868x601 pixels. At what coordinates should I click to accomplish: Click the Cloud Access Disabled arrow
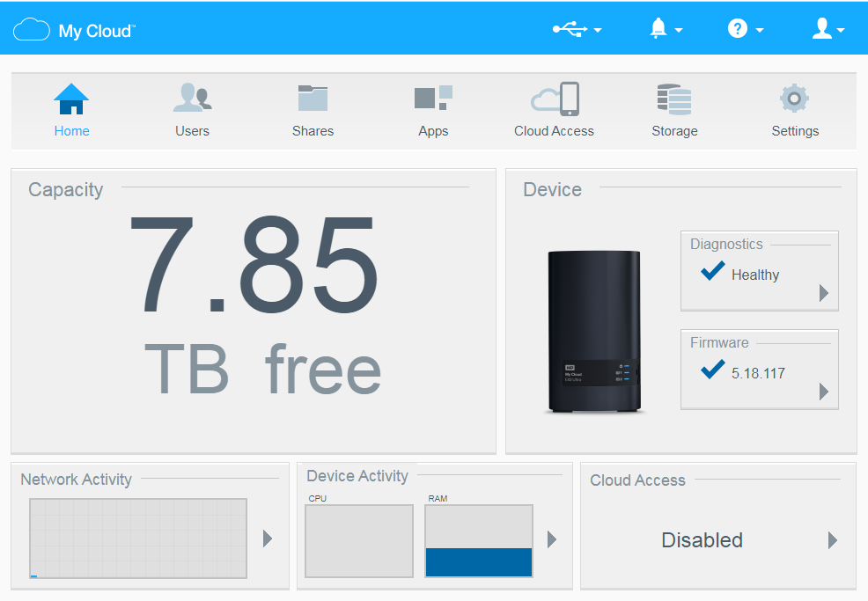(833, 540)
